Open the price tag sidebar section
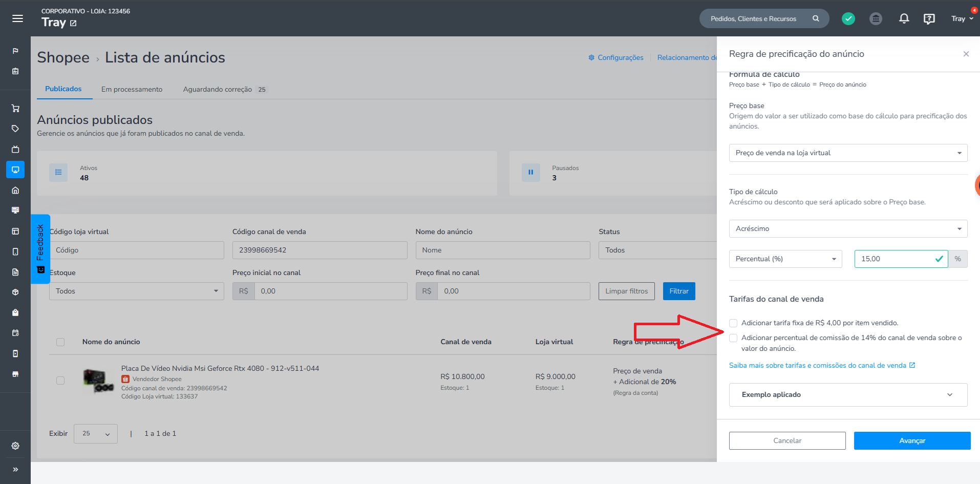 [15, 129]
